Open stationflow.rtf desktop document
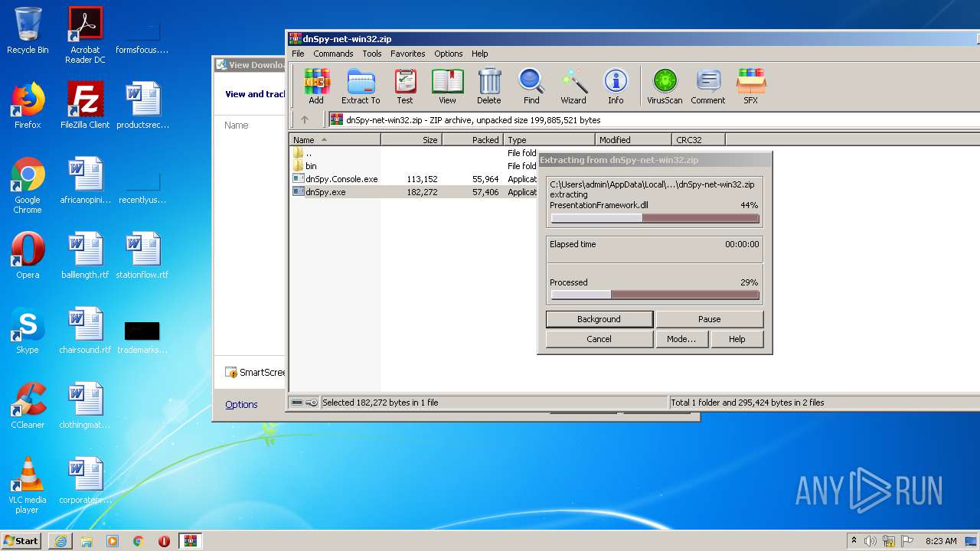Image resolution: width=980 pixels, height=551 pixels. coord(142,256)
